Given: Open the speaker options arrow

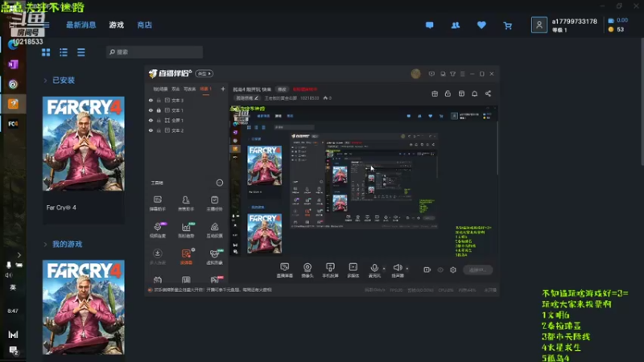Looking at the screenshot, I should pos(407,269).
